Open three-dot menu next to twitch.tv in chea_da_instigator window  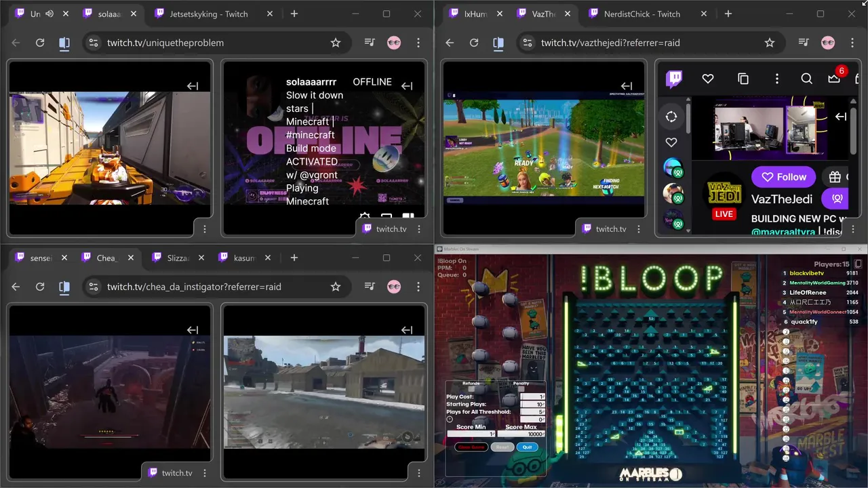point(205,473)
